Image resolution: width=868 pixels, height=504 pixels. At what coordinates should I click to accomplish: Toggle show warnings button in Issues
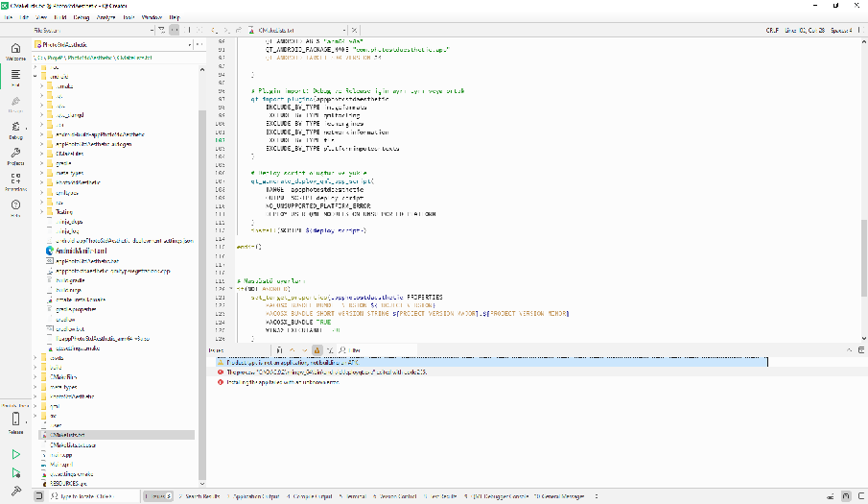[317, 350]
